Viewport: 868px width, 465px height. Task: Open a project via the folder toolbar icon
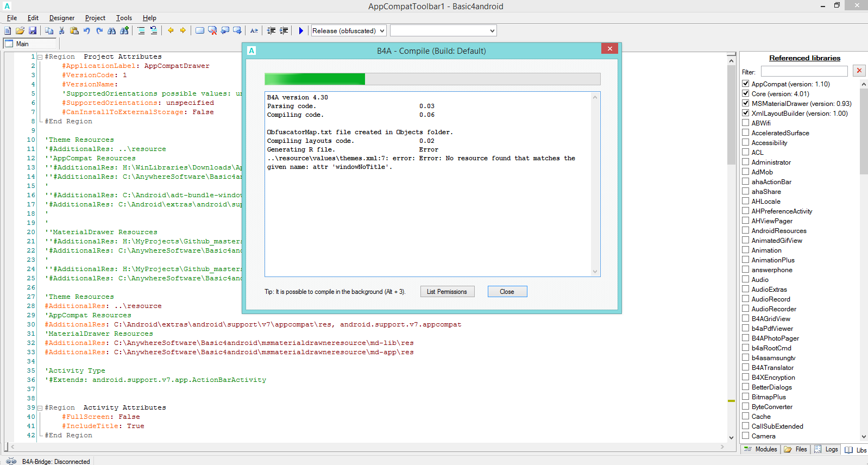tap(20, 31)
